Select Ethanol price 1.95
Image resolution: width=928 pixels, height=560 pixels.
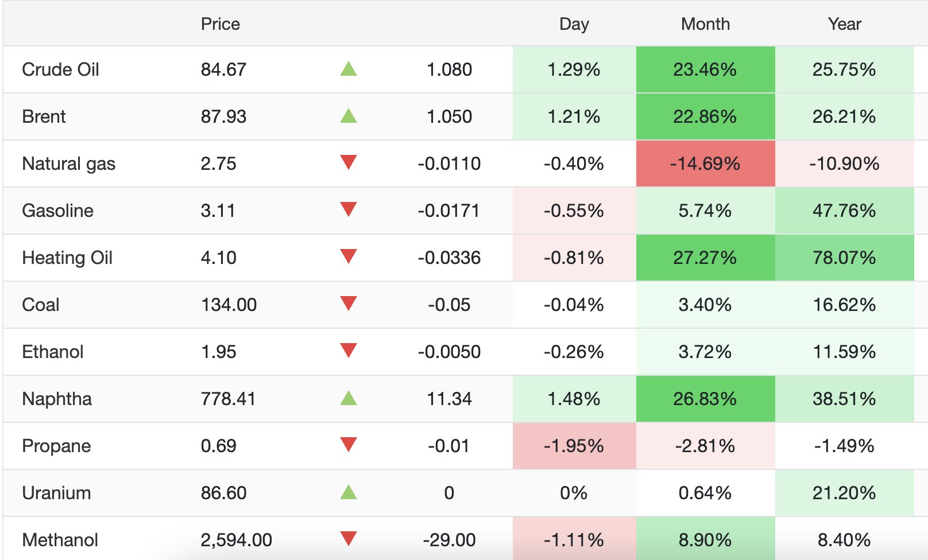[x=218, y=352]
